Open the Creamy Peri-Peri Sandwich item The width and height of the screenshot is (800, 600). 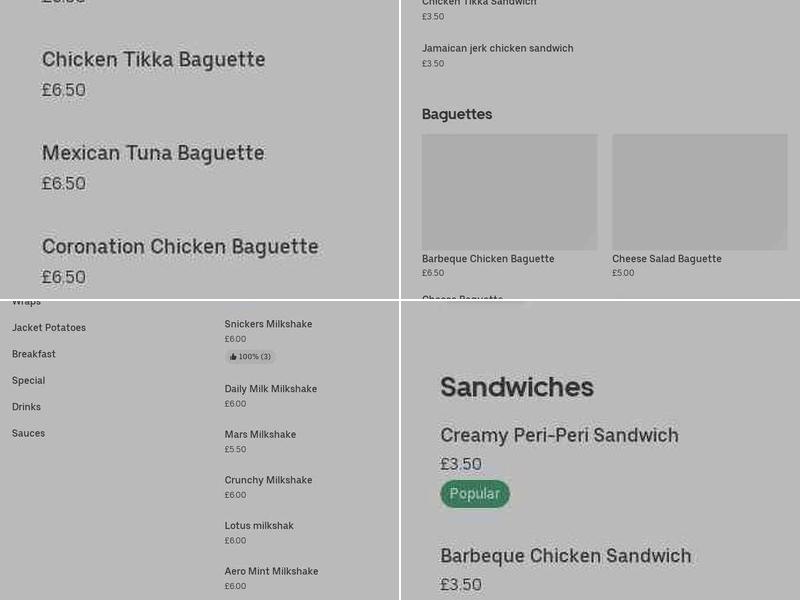coord(559,435)
